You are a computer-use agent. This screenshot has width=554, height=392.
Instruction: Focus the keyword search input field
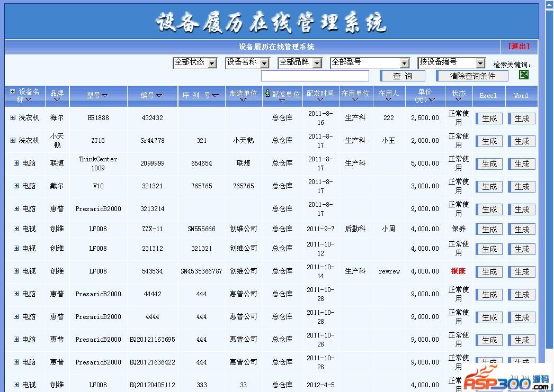pyautogui.click(x=315, y=76)
